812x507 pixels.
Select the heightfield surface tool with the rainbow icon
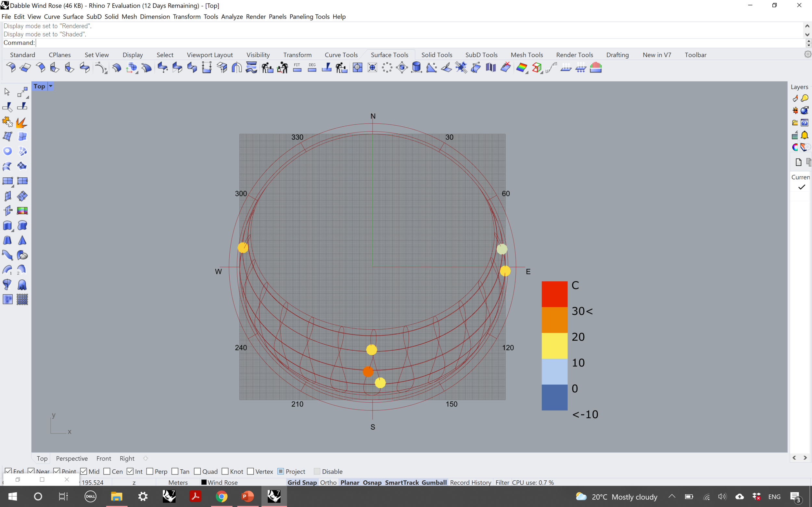click(x=22, y=210)
